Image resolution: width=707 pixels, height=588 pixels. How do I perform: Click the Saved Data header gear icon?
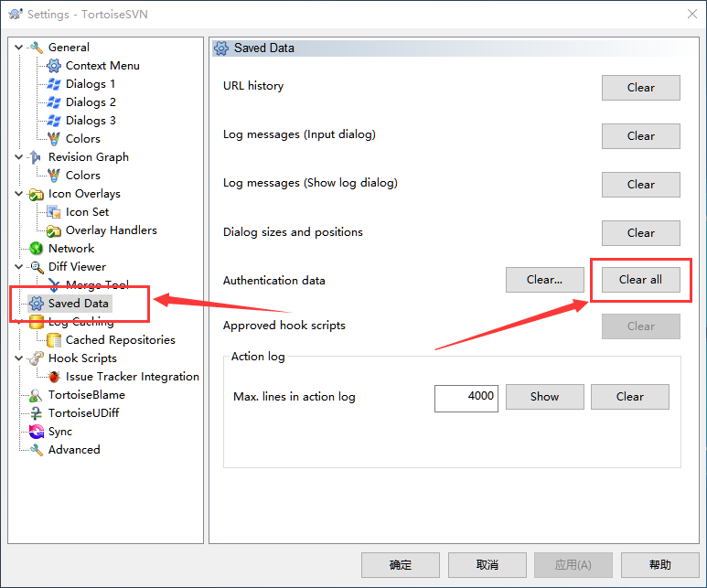pos(221,48)
